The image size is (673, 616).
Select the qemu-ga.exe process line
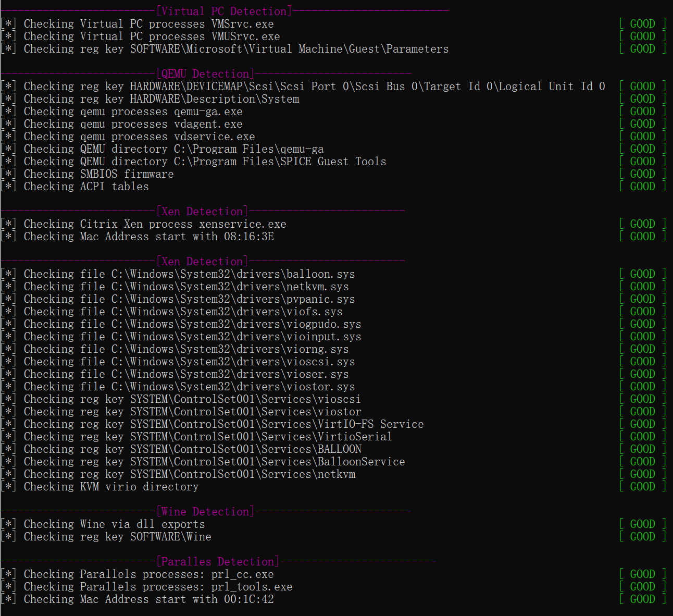[x=121, y=112]
